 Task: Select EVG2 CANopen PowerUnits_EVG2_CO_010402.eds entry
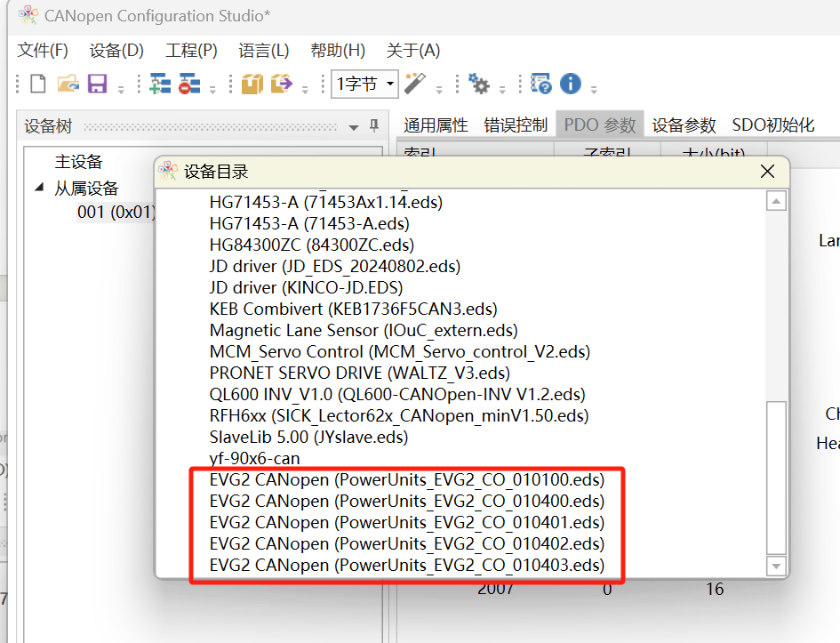pyautogui.click(x=406, y=544)
